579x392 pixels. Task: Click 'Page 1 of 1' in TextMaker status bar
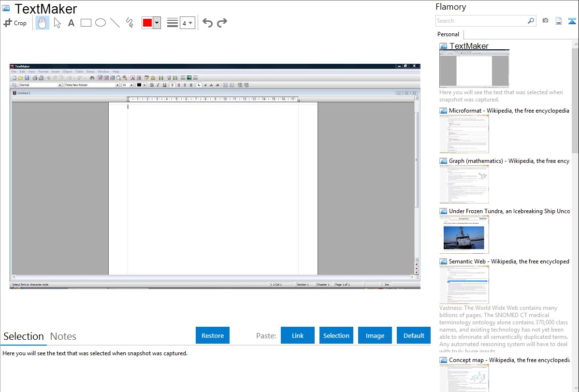[x=342, y=285]
